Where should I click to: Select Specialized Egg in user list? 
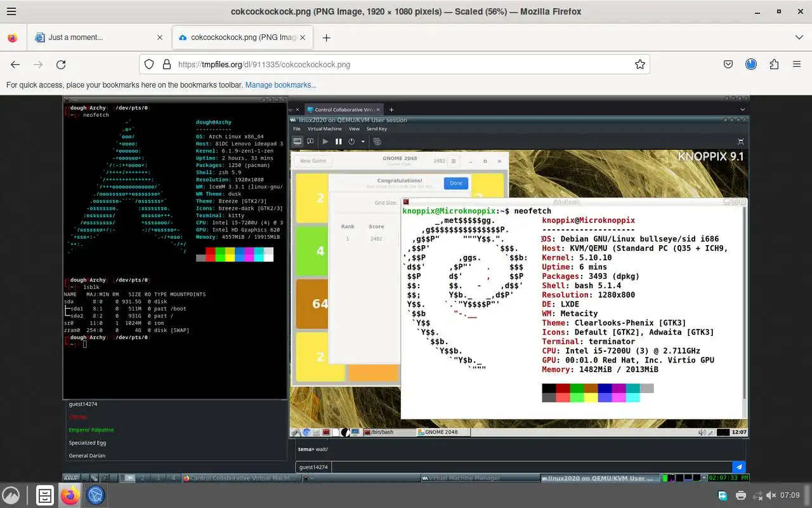tap(88, 443)
